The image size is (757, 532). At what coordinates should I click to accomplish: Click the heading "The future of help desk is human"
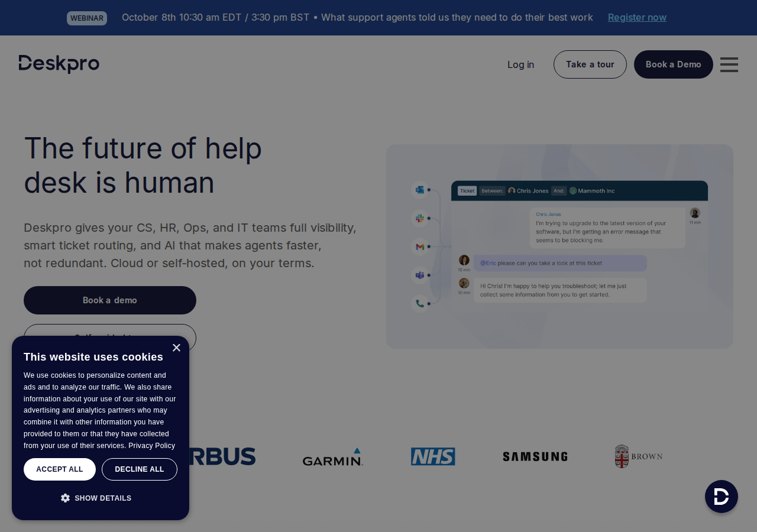(x=143, y=165)
